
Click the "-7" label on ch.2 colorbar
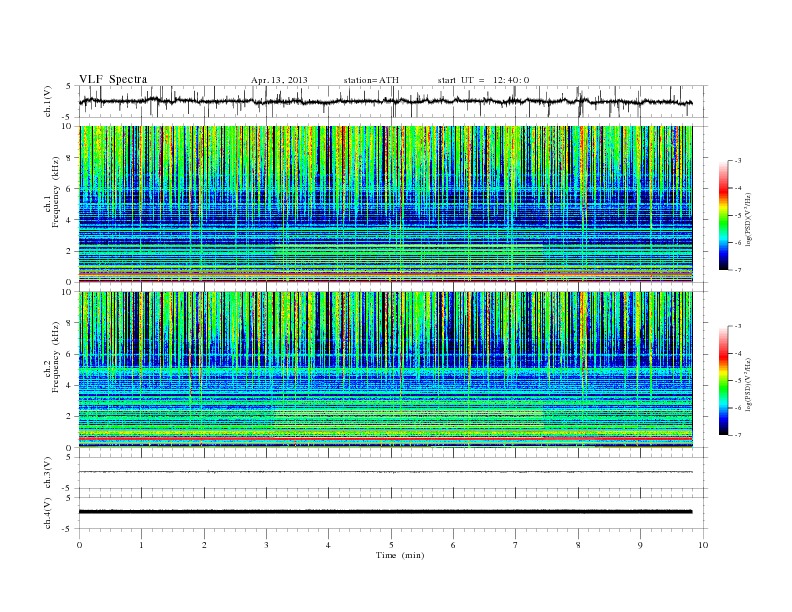(738, 435)
